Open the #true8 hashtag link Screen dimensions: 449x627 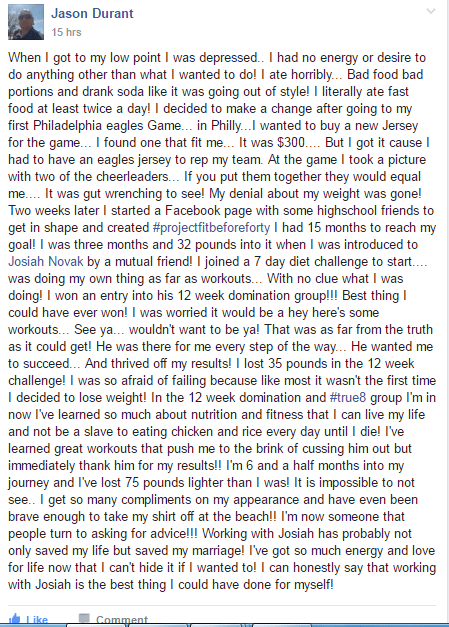(347, 397)
